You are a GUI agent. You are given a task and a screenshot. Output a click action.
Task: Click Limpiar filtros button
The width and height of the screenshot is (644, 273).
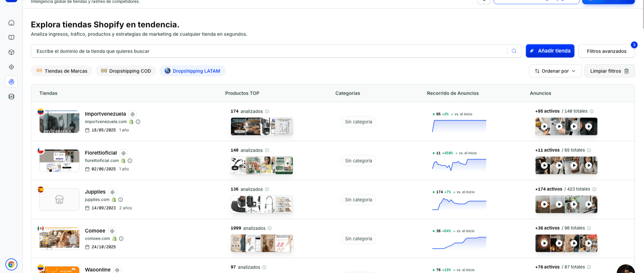coord(609,71)
